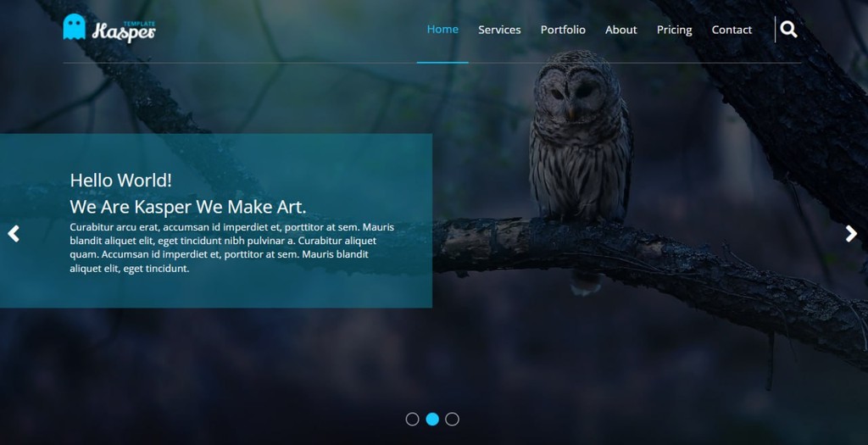Screen dimensions: 868x445
Task: Select the first carousel indicator dot
Action: point(412,419)
